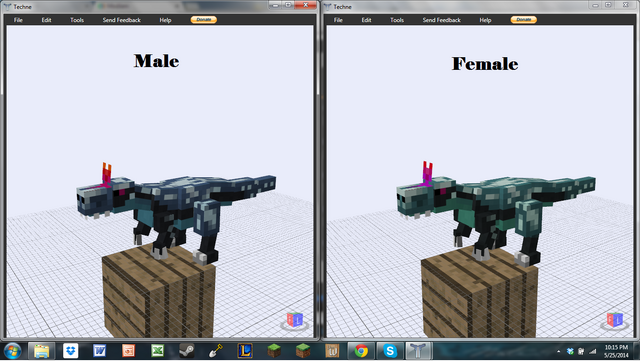Open Edit menu in left Techne window
Image resolution: width=640 pixels, height=362 pixels.
coord(46,20)
